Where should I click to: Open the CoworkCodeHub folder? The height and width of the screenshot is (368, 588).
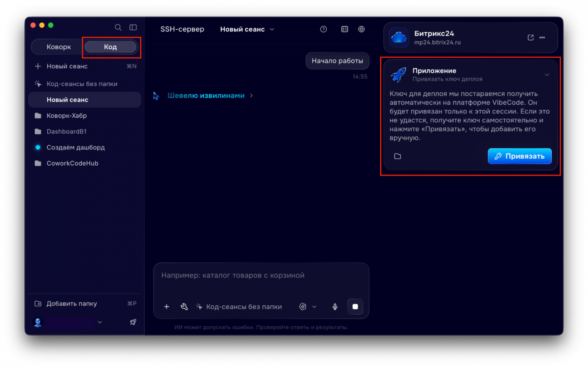[85, 163]
